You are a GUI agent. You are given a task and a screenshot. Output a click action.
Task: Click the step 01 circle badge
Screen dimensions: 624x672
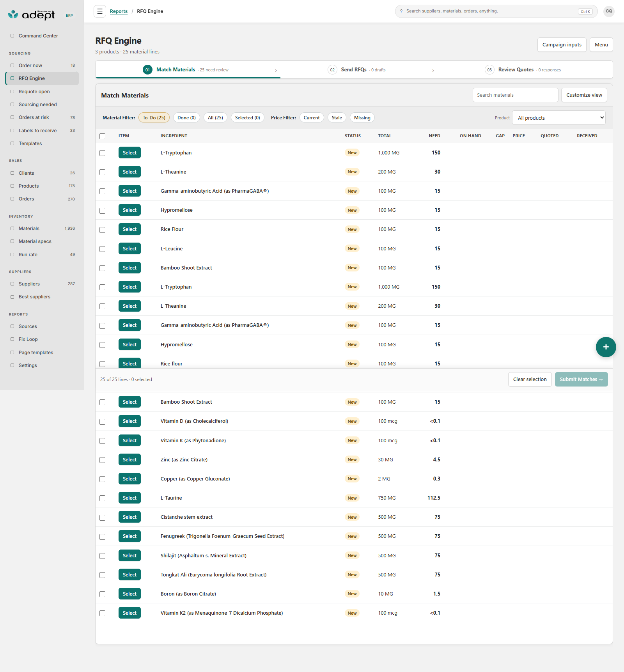click(x=147, y=70)
